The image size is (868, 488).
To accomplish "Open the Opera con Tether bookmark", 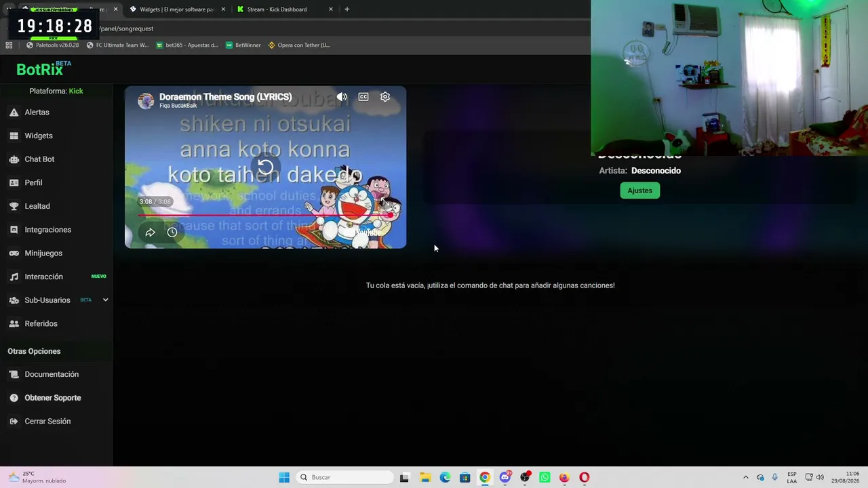I will click(299, 45).
